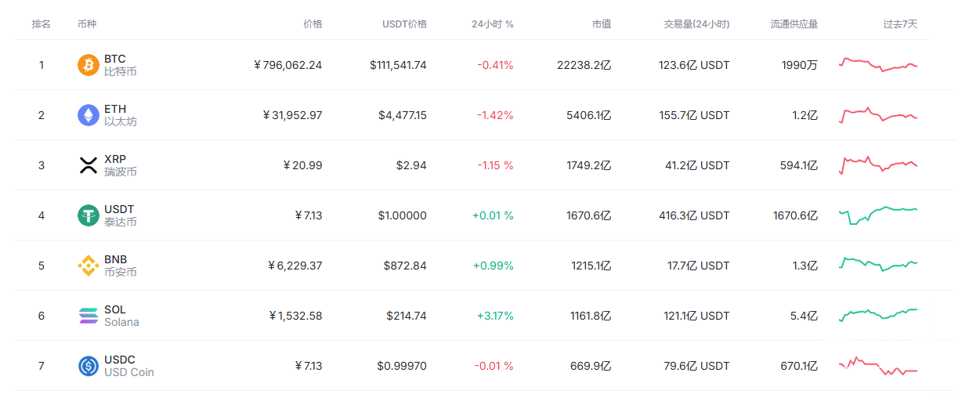This screenshot has width=980, height=398.
Task: Click the blue USDC coin icon
Action: pos(89,366)
